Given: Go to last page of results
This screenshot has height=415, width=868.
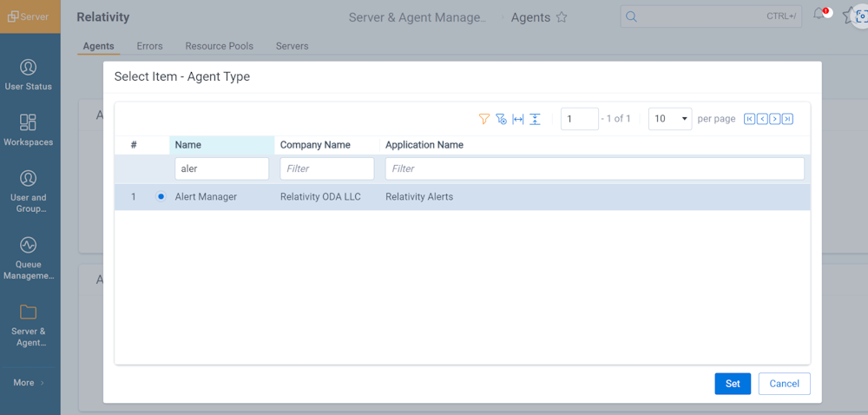Looking at the screenshot, I should tap(788, 119).
